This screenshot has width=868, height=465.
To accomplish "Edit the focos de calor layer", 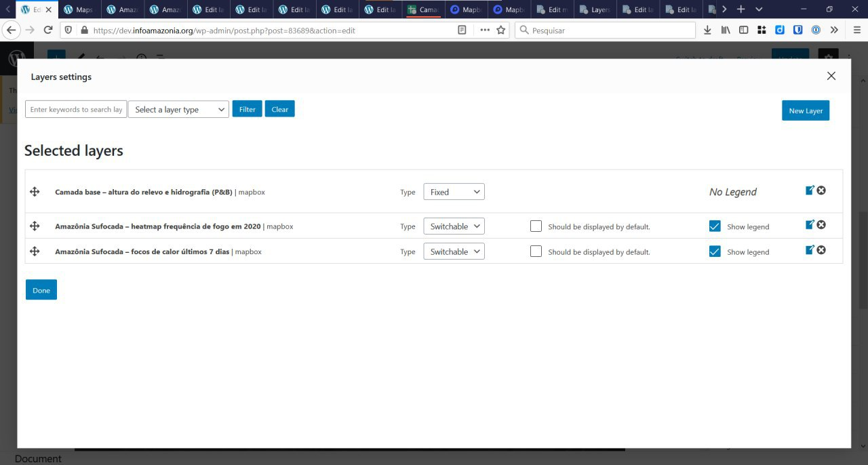I will point(810,249).
